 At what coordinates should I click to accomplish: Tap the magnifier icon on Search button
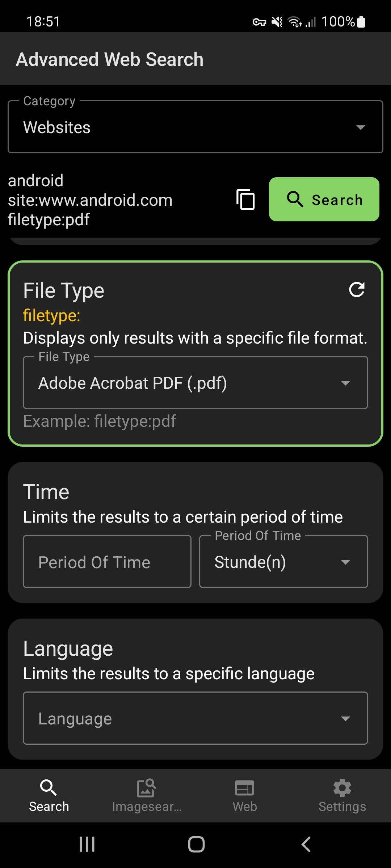(295, 199)
